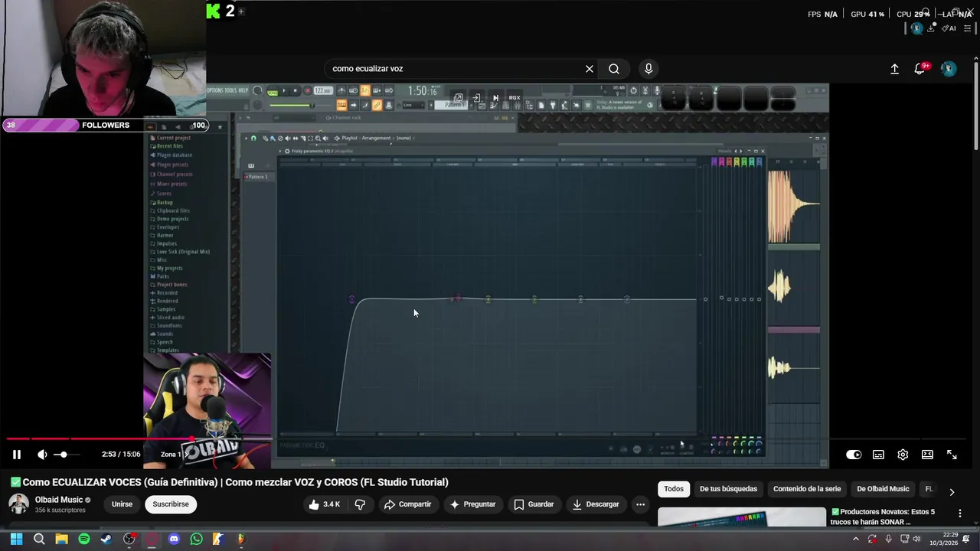Screen dimensions: 980x551
Task: Expand the Packs browser folder
Action: tap(160, 276)
